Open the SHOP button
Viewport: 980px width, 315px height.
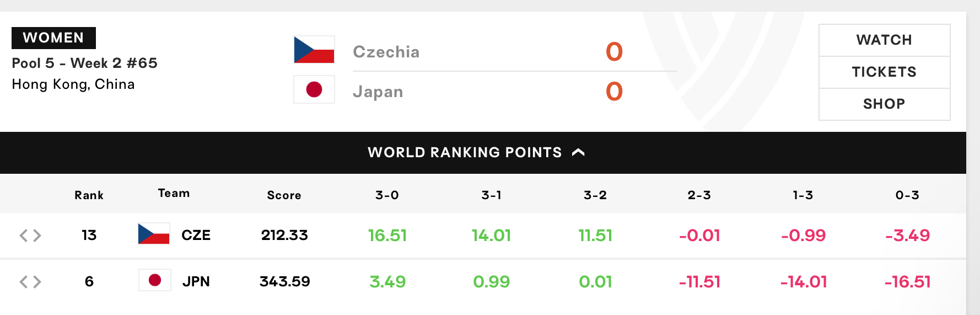tap(884, 104)
